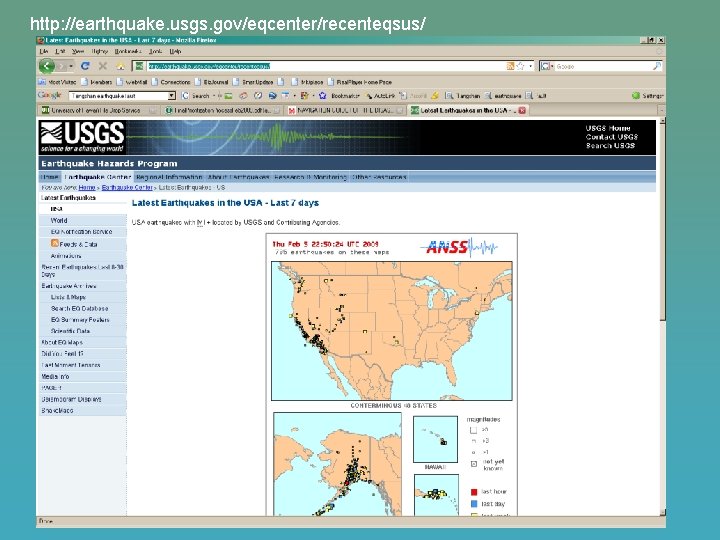Click the orange Feeds & Data RSS icon
The width and height of the screenshot is (720, 540).
55,243
